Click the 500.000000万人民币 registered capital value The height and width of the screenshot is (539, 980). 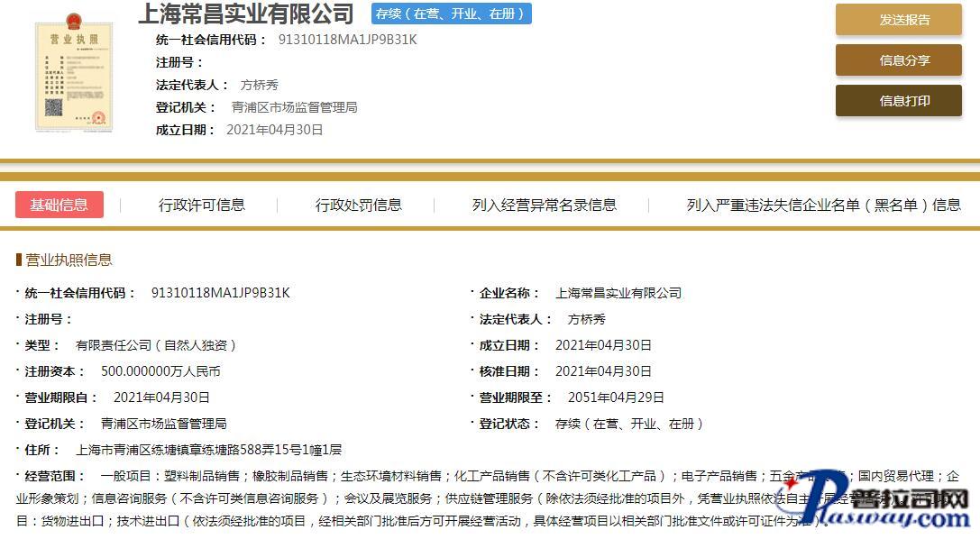[160, 370]
